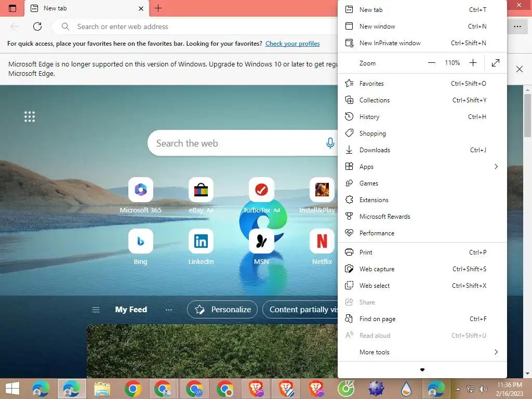This screenshot has width=532, height=399.
Task: Open Favorites from the menu
Action: 422,83
